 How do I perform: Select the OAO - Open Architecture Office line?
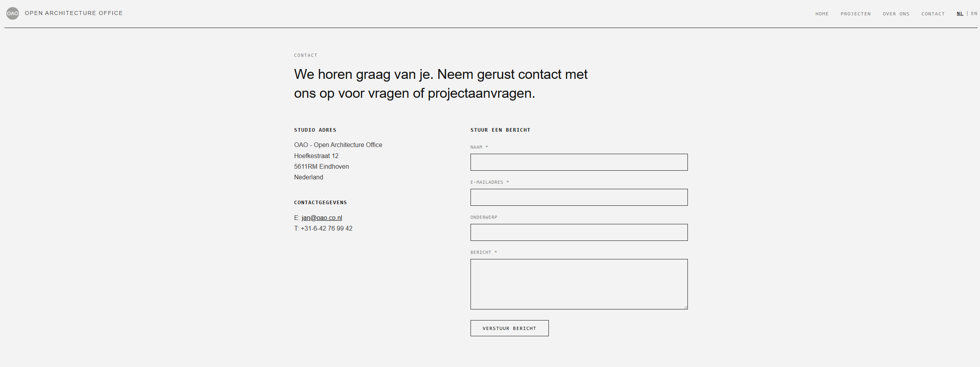(x=338, y=145)
